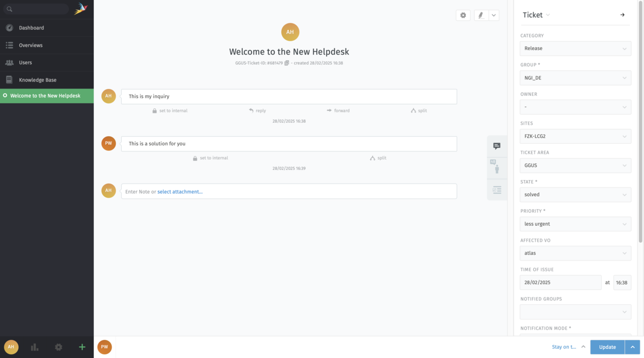The image size is (644, 358).
Task: Show the customer info sidebar icon
Action: [x=497, y=166]
